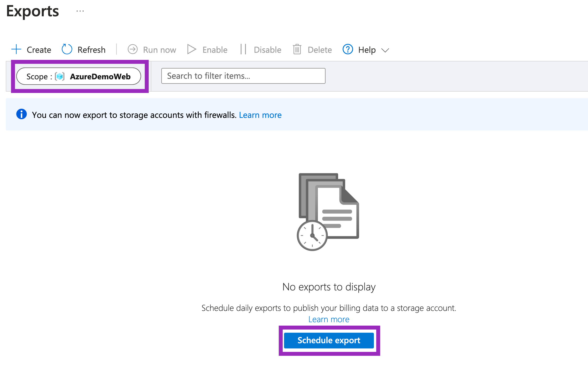Focus the Search to filter items field
588x386 pixels.
(243, 76)
